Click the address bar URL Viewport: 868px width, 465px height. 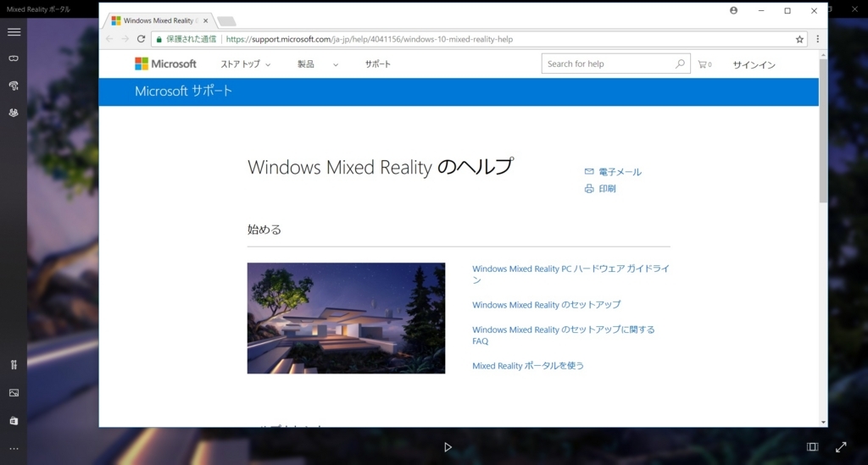coord(370,39)
